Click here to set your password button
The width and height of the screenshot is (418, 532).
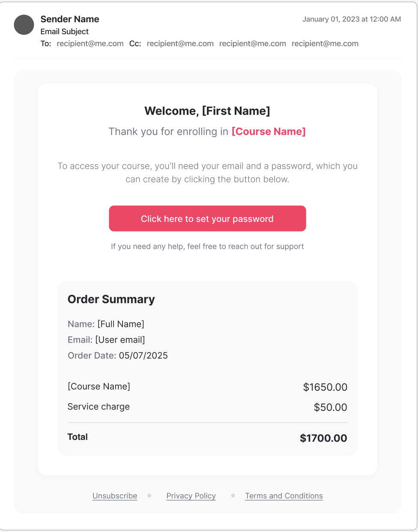point(207,218)
